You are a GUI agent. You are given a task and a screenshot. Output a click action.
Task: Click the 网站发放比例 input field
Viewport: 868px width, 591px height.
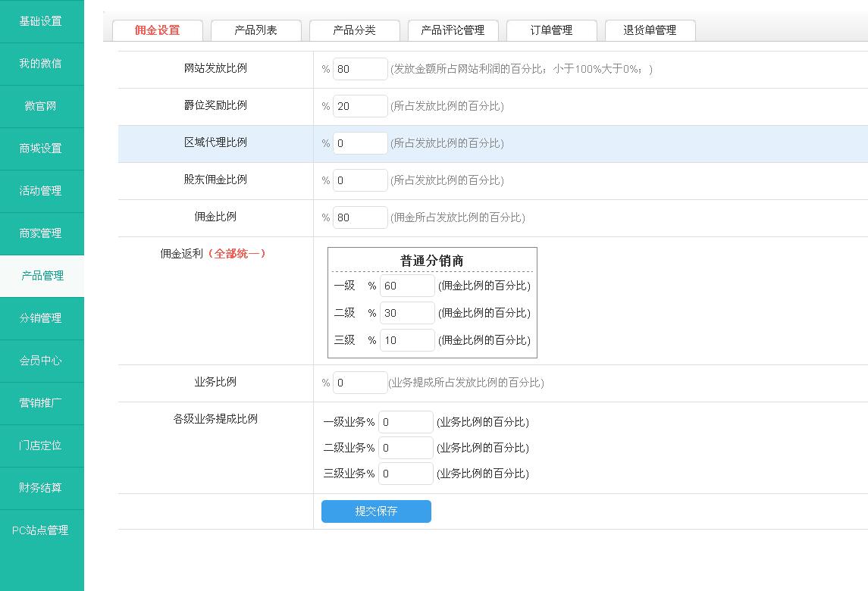[x=360, y=69]
